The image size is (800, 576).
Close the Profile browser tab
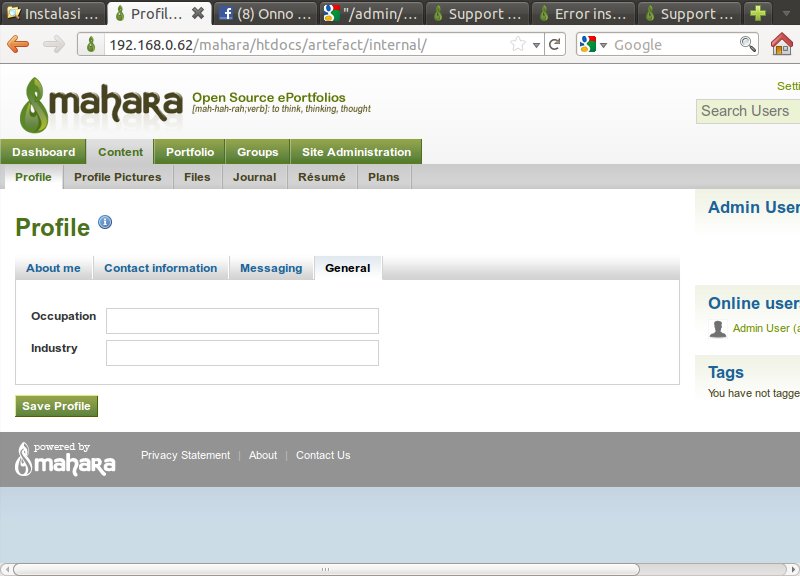[198, 13]
